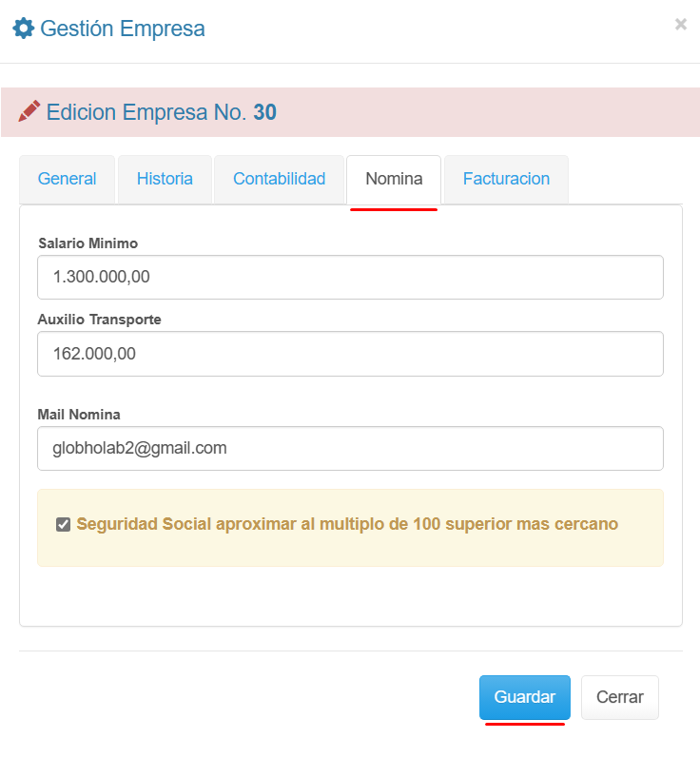Click the Mail Nomina label
Viewport: 700px width, 777px height.
(79, 415)
